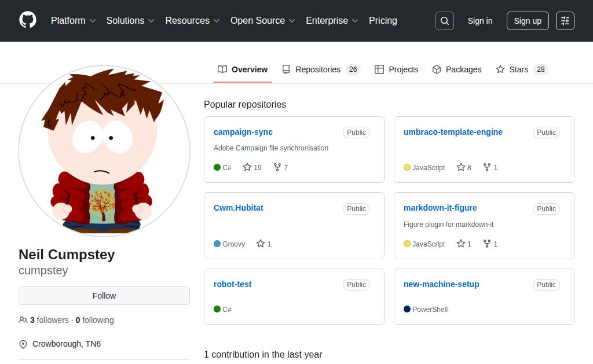Expand the Solutions menu
This screenshot has height=364, width=593.
pyautogui.click(x=130, y=20)
